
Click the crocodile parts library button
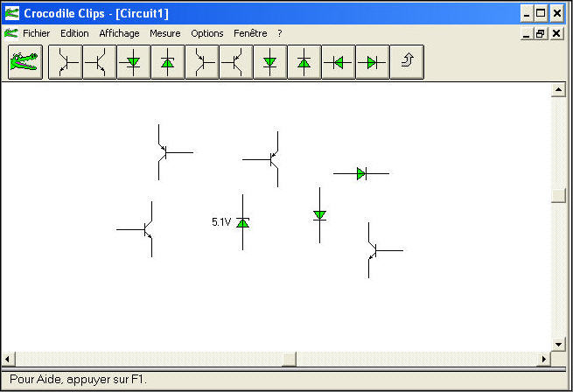click(x=24, y=62)
